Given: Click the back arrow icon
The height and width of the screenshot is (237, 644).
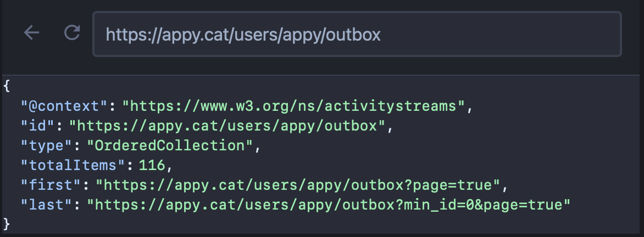Looking at the screenshot, I should 32,33.
